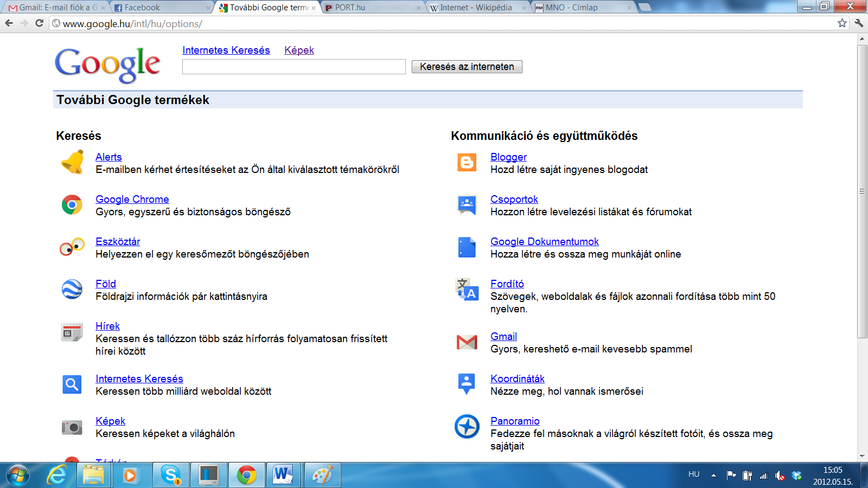Open the Blogger link
Viewport: 868px width, 488px height.
[509, 157]
